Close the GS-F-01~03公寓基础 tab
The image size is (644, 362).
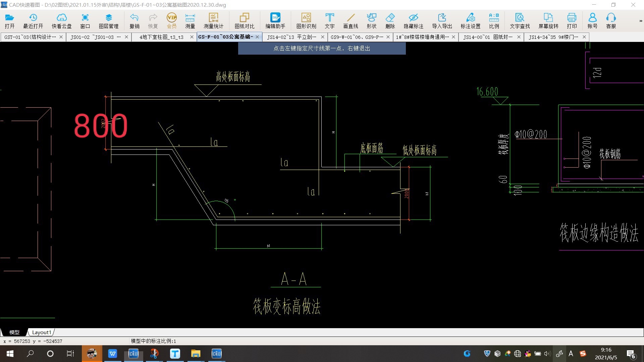[257, 37]
